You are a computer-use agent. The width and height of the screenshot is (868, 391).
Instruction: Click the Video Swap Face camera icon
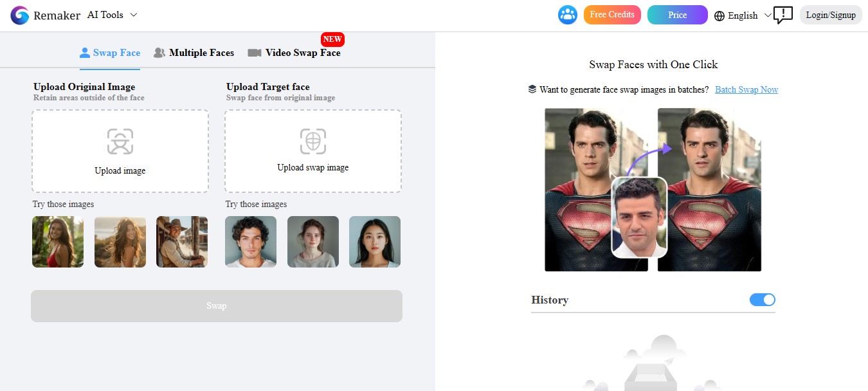coord(255,53)
